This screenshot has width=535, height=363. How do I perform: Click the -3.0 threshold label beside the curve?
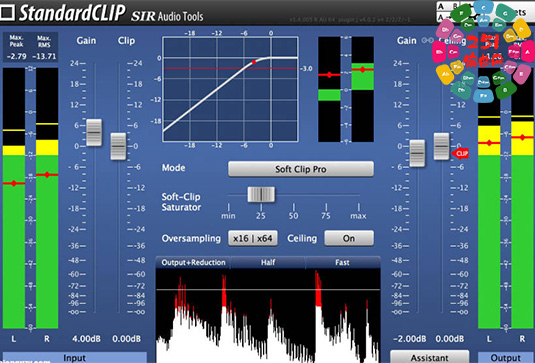(306, 69)
